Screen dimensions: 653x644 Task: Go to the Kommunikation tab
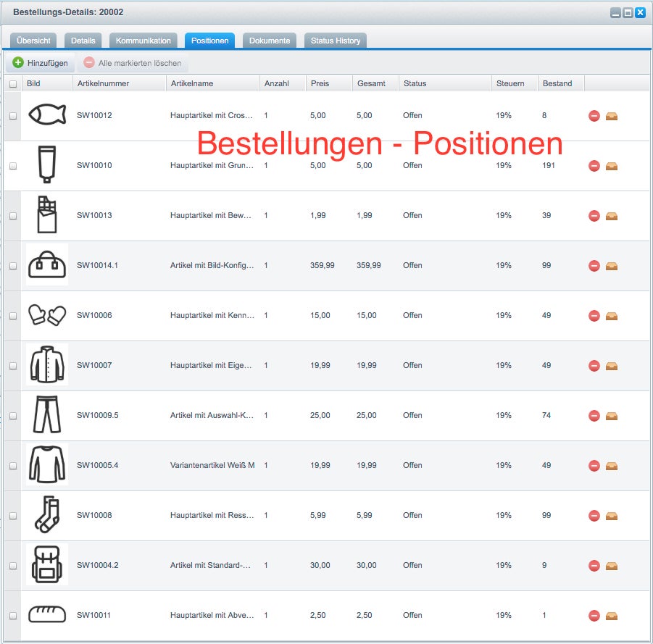[144, 41]
